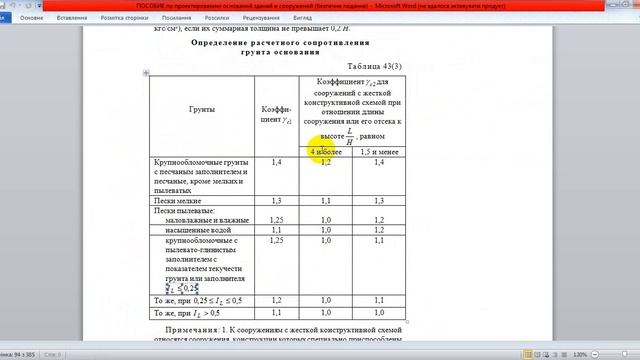Open the Customize Quick Access Toolbar dropdown
The width and height of the screenshot is (640, 360).
pos(39,6)
